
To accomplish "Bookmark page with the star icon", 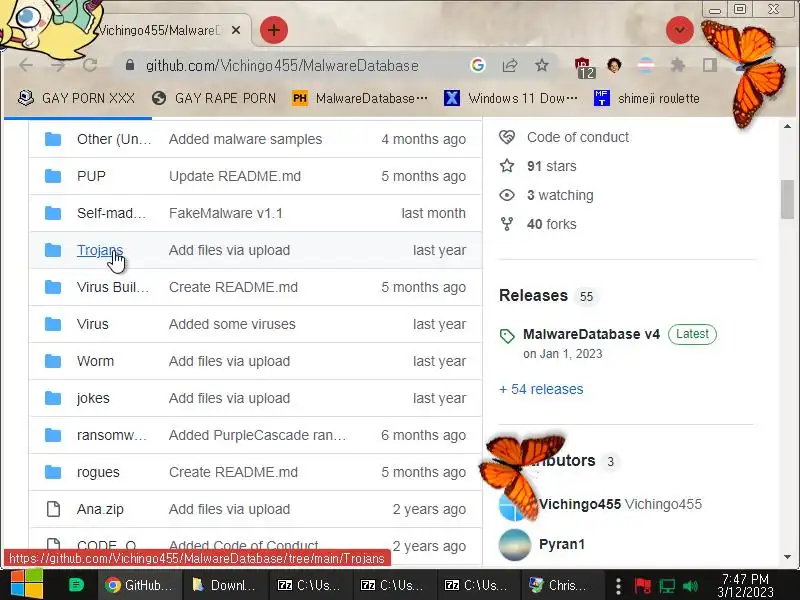I will 542,65.
